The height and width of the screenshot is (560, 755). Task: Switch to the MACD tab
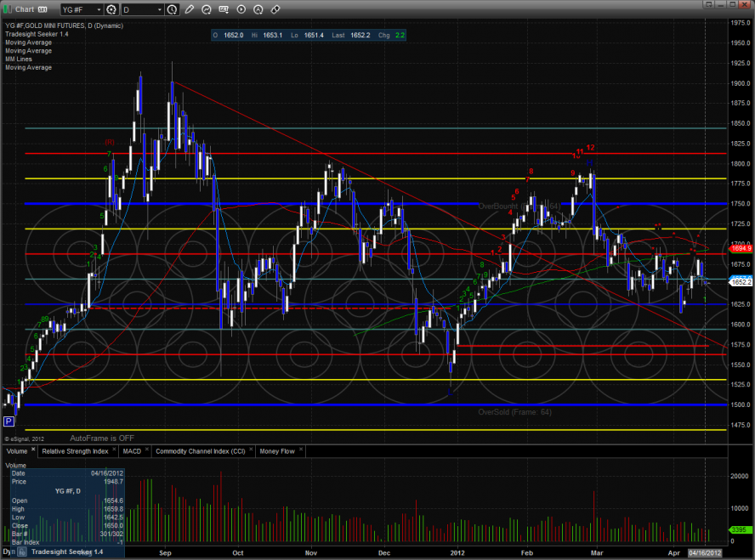[x=131, y=451]
